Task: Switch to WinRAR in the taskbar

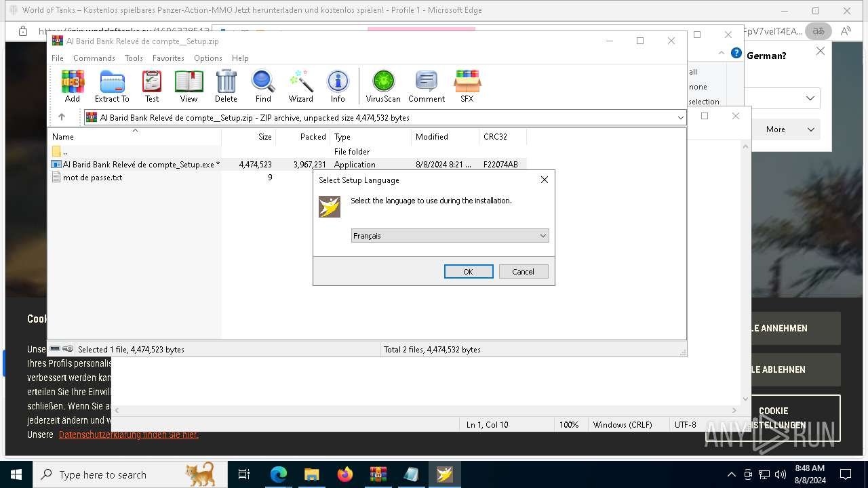Action: [x=378, y=474]
